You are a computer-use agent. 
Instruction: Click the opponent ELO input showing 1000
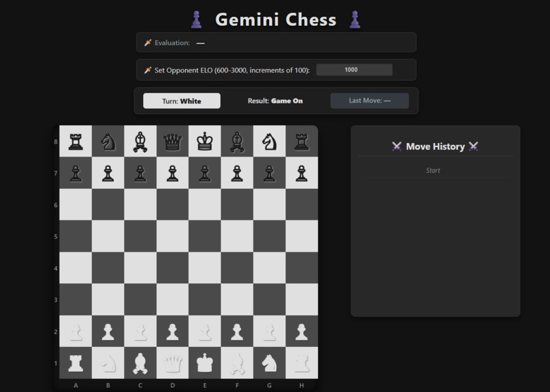tap(354, 70)
